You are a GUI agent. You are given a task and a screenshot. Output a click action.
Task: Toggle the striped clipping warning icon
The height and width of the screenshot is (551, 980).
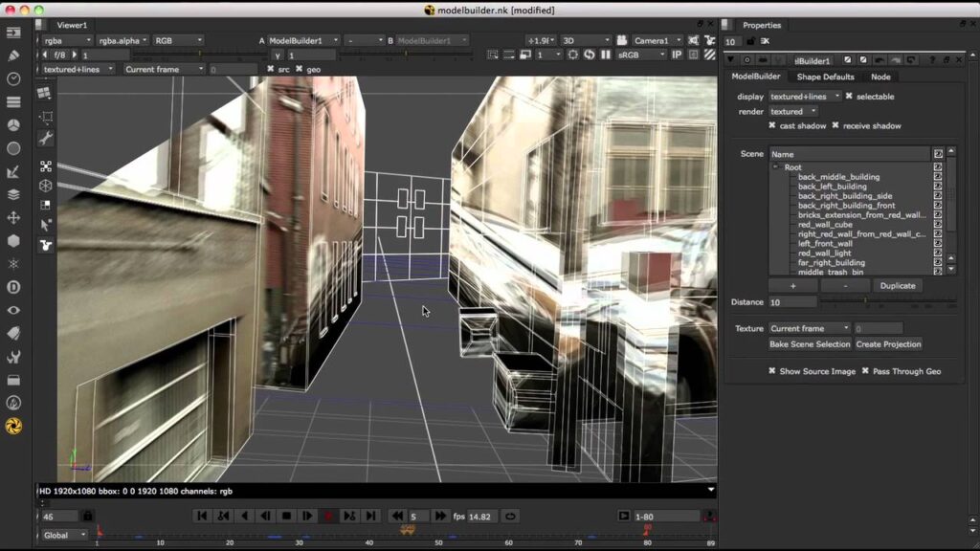click(710, 55)
